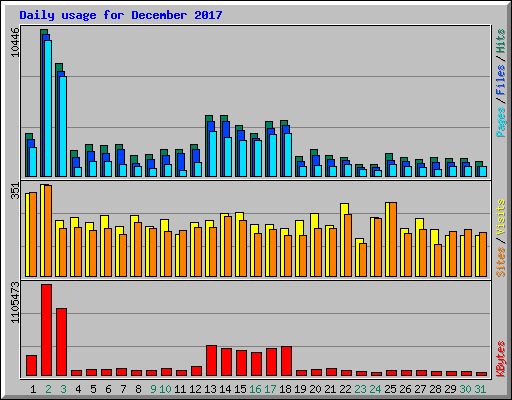Click day label 9 on the x-axis
Screen dimensions: 512x400
[153, 389]
